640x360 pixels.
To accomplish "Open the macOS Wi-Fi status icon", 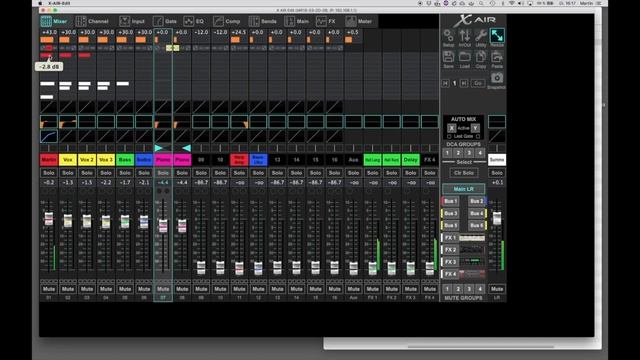I will click(x=511, y=3).
